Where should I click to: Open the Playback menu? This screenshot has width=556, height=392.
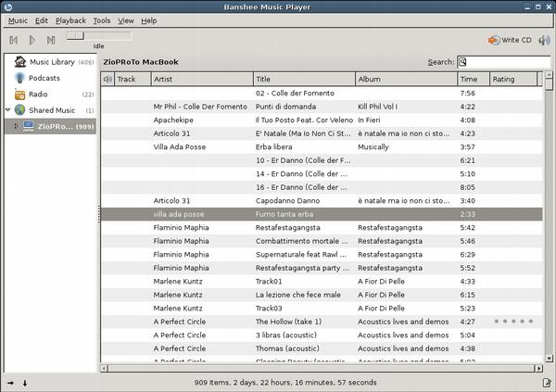coord(70,20)
